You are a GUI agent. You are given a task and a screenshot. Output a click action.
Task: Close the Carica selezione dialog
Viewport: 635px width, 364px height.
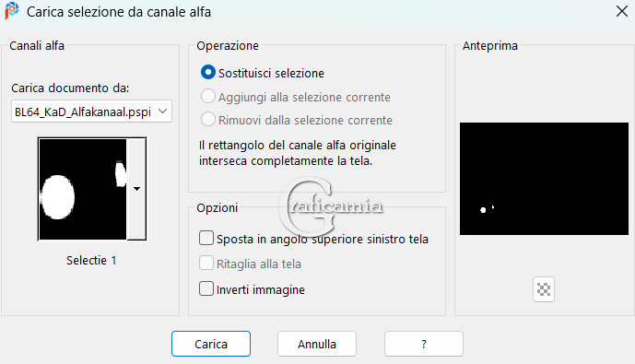(x=621, y=11)
